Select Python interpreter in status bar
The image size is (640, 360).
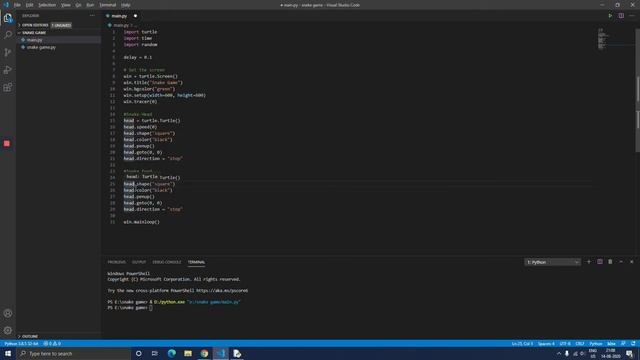(21, 344)
